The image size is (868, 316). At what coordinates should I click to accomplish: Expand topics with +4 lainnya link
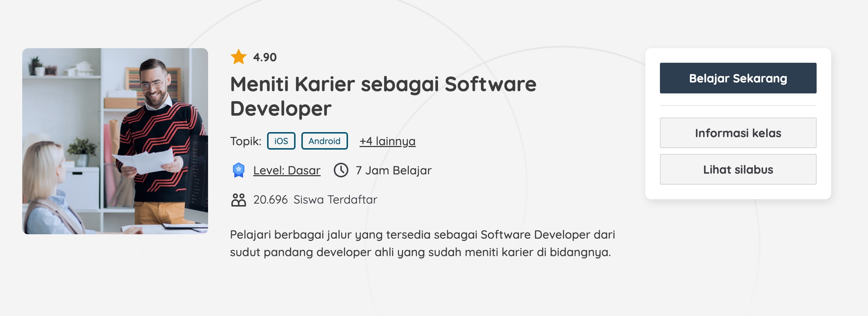(x=387, y=141)
